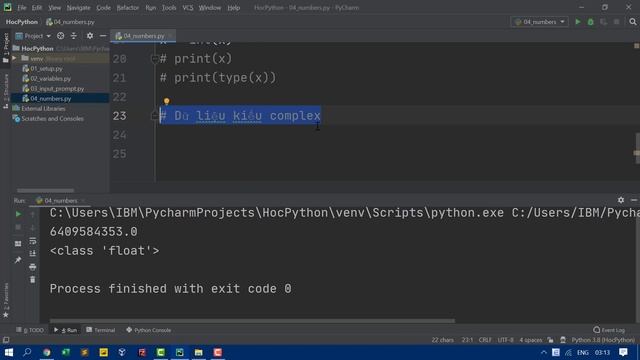This screenshot has width=640, height=360.
Task: Clear all Run output with trash icon
Action: 33,280
